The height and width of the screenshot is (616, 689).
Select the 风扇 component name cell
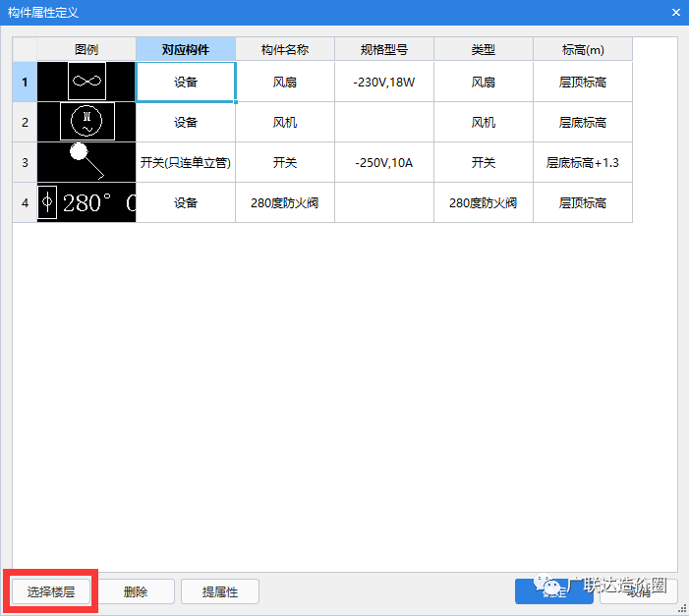[285, 82]
